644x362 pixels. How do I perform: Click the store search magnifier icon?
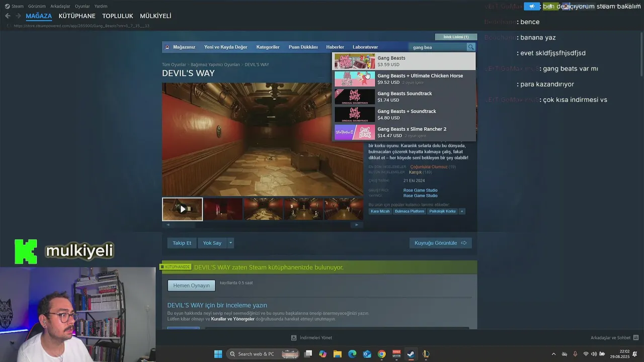pos(471,47)
